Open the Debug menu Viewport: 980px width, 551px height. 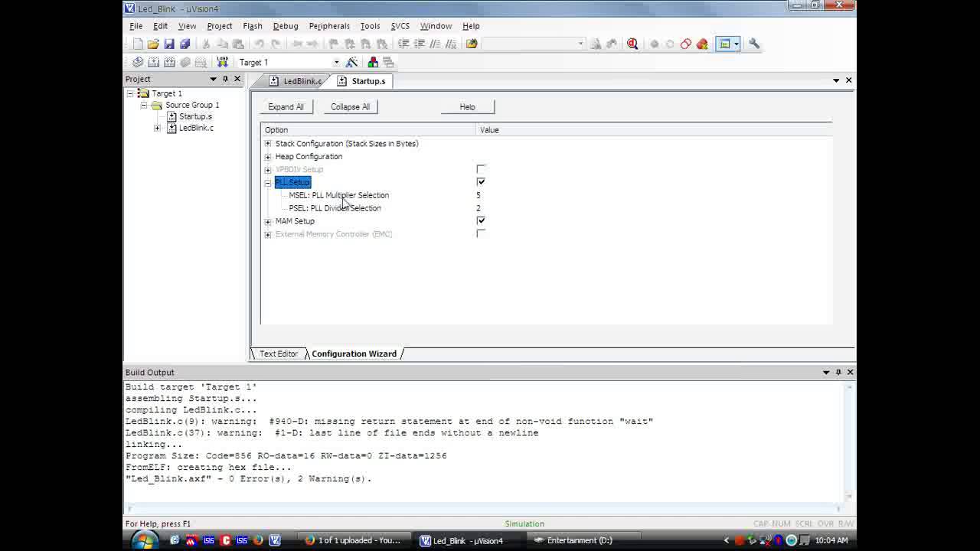(x=286, y=26)
